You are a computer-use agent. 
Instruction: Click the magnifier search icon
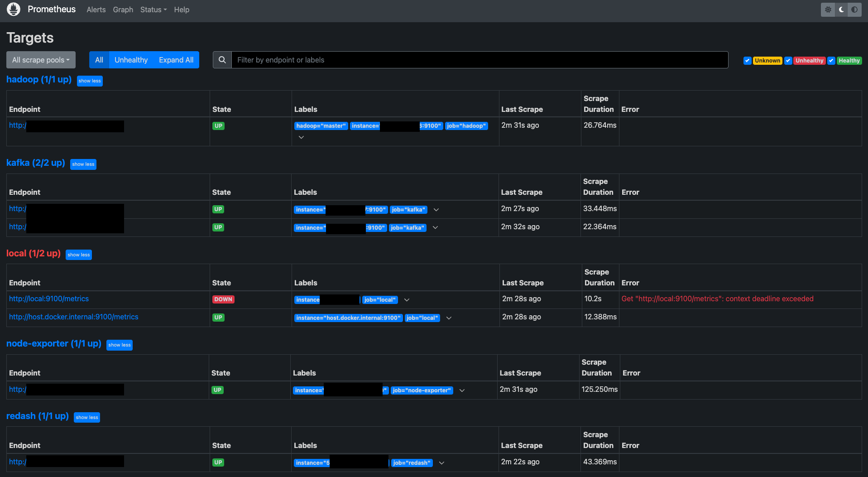(x=222, y=60)
